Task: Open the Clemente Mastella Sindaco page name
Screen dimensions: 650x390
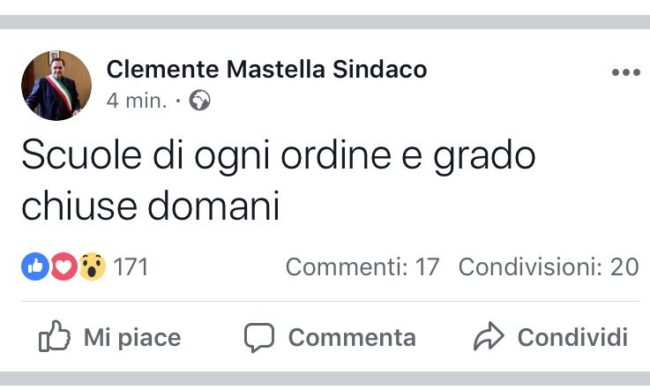Action: 267,69
